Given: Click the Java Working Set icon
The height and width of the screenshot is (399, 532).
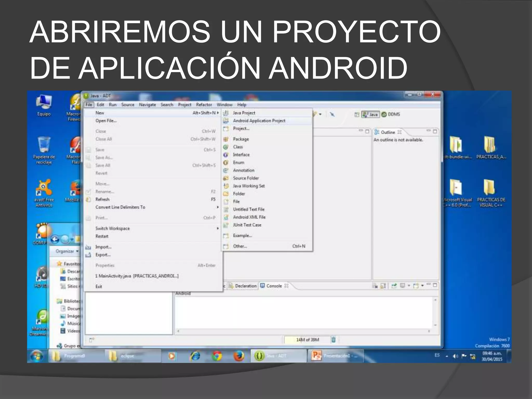Looking at the screenshot, I should (226, 186).
